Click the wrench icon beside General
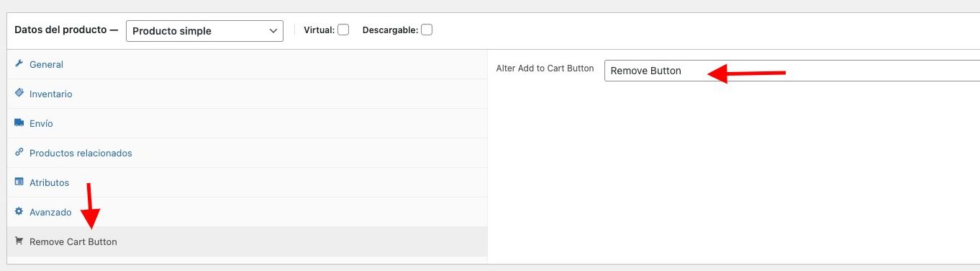Screen dimensions: 980x271 pyautogui.click(x=19, y=64)
